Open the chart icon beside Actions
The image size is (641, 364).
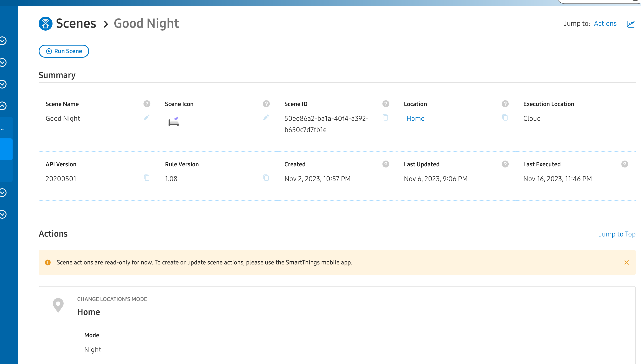click(631, 24)
